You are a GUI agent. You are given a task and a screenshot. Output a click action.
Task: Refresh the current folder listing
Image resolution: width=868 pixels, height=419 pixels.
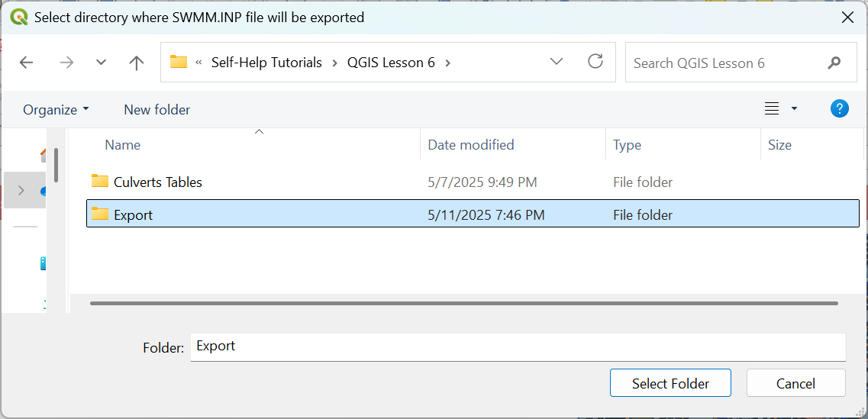click(x=595, y=62)
